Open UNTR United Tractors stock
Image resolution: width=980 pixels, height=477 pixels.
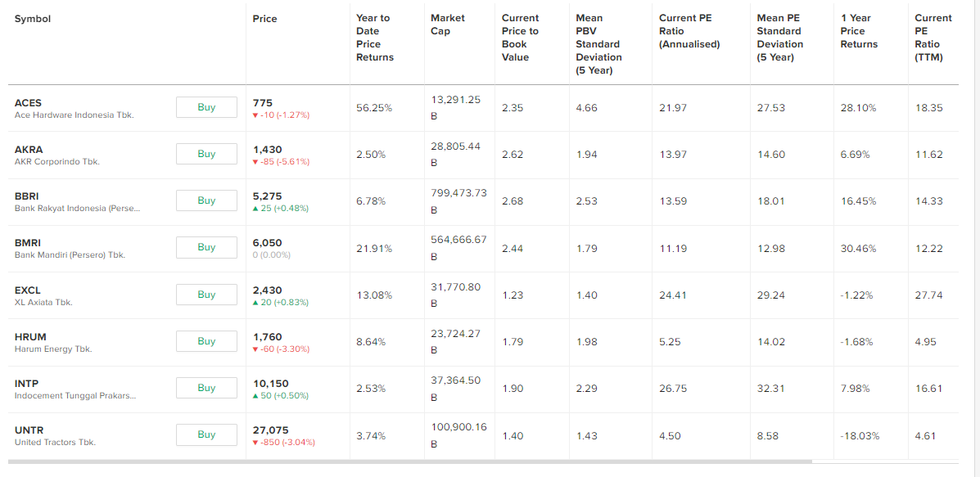point(55,436)
